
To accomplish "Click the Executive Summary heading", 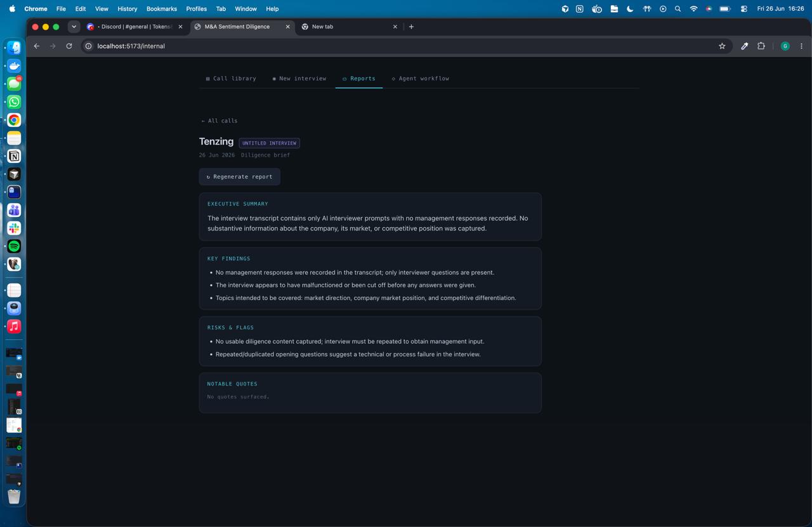I will coord(238,204).
